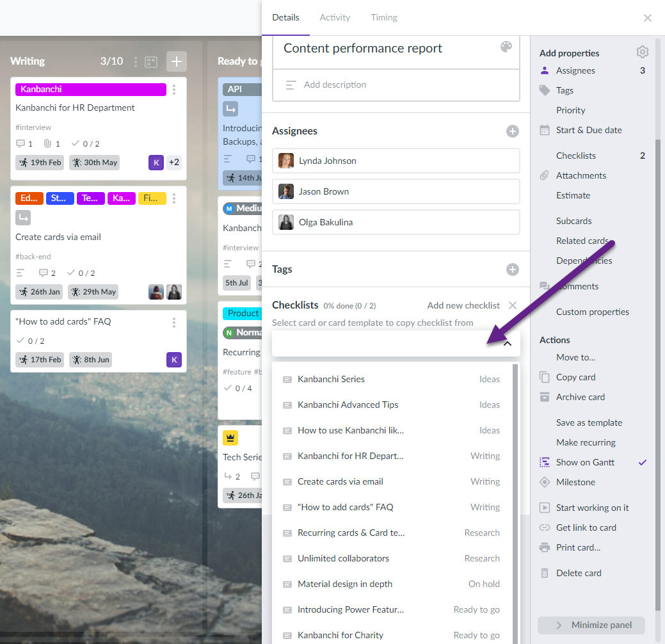Select Make recurring action
The height and width of the screenshot is (644, 665).
coord(586,442)
